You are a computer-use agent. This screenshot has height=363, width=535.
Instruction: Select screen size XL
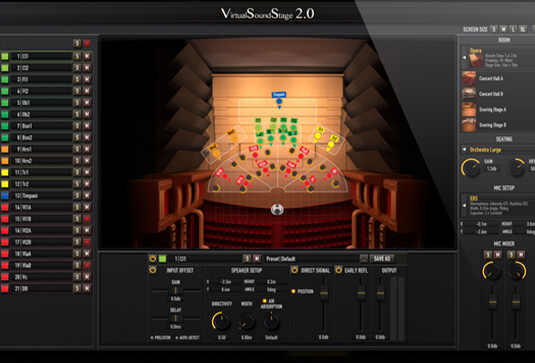point(523,29)
